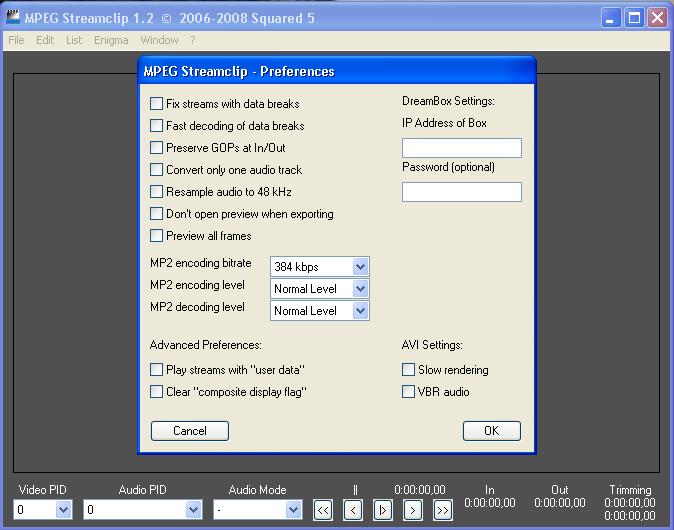Screen dimensions: 674x530
Task: Click the "DreamBox Settings:" label
Action: click(x=448, y=101)
